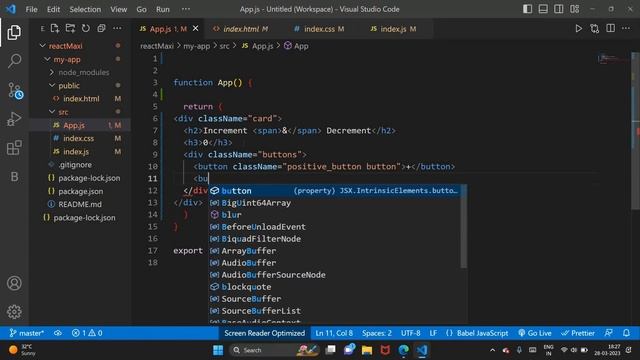Click Screen Reader Optimized status item

point(264,333)
